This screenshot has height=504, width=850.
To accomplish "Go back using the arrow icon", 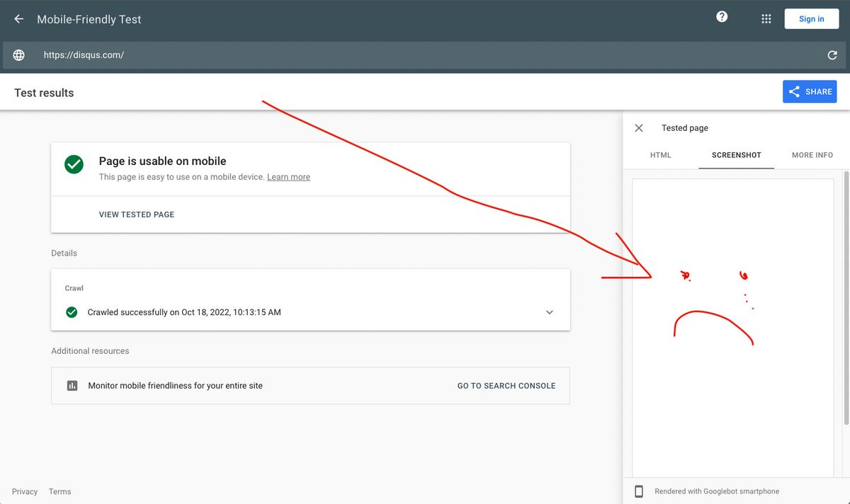I will [x=19, y=19].
